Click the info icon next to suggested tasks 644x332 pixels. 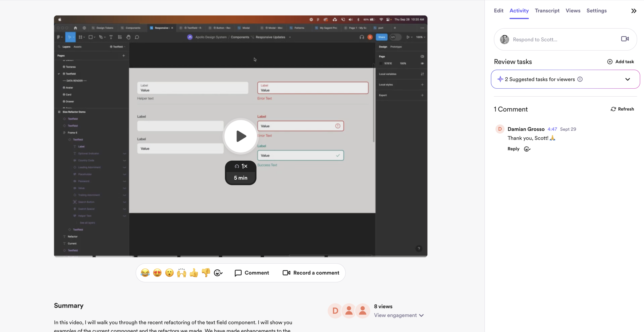coord(580,79)
